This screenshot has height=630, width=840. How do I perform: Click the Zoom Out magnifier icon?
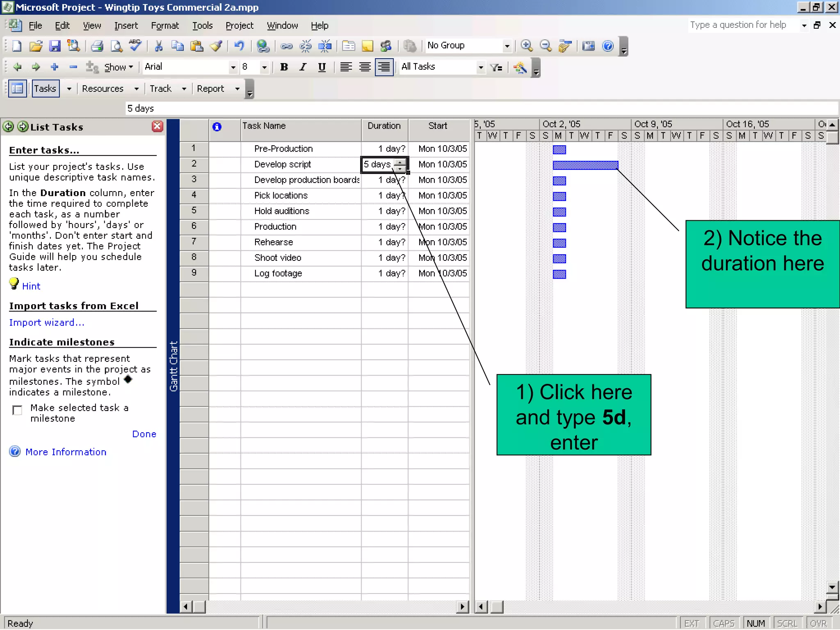point(546,46)
